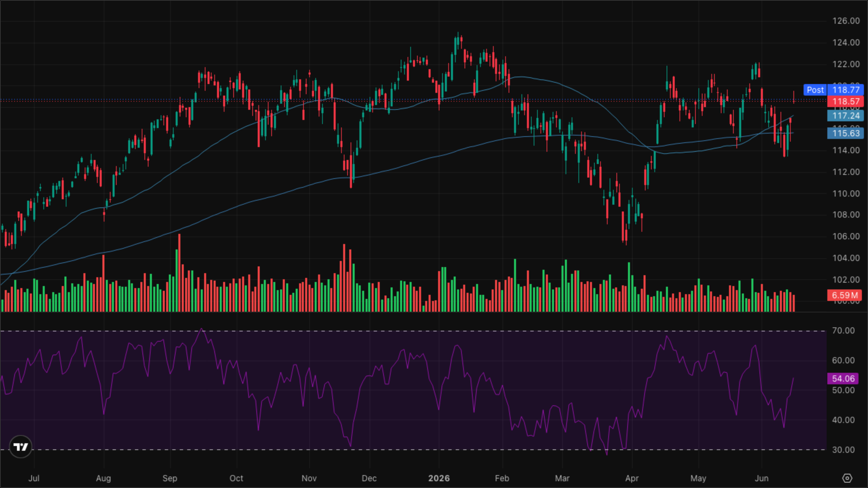
Task: Click the Jul time axis label
Action: tap(34, 478)
